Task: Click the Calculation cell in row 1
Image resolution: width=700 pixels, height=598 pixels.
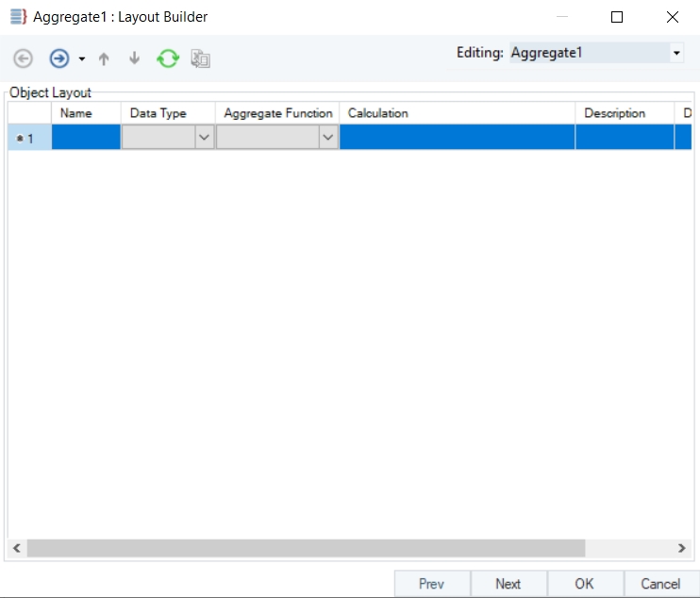Action: coord(457,138)
